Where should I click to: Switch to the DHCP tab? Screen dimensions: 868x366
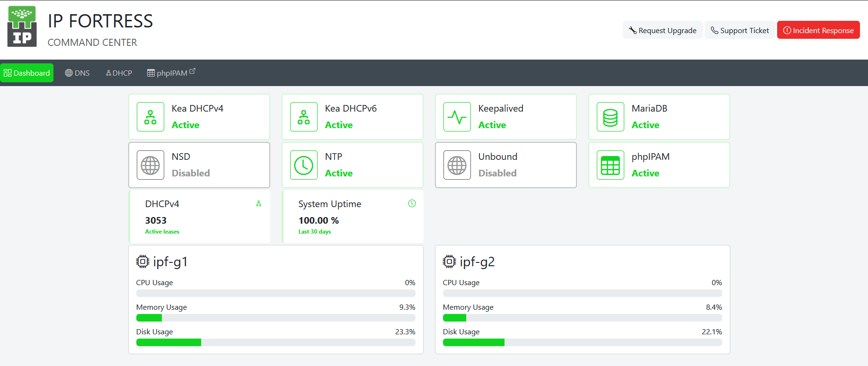119,73
